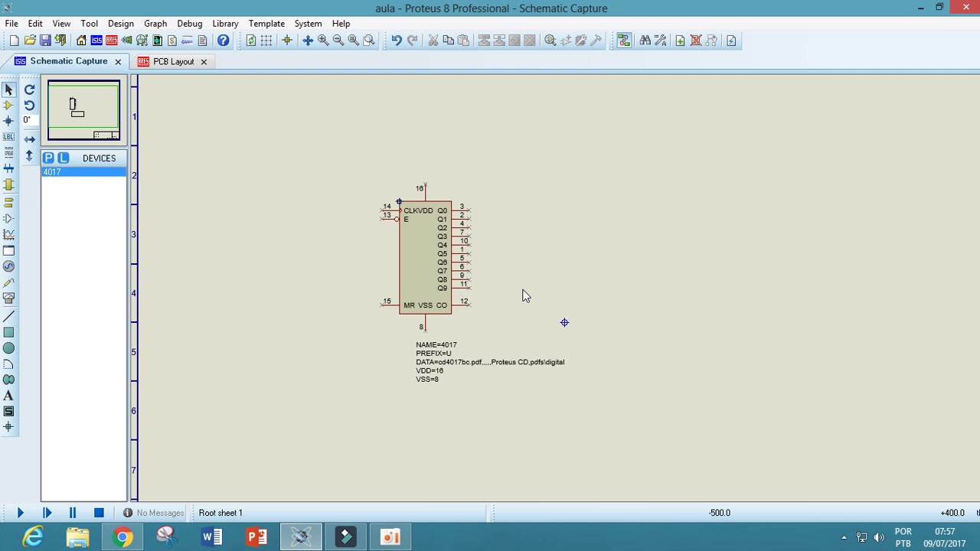Open Microsoft Word from the taskbar
Screen dimensions: 980x551
(212, 537)
